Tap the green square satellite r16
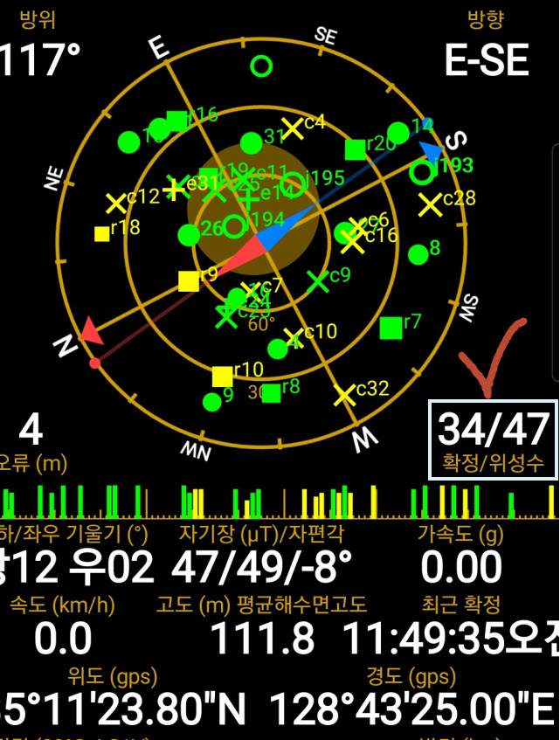560x740 pixels. (177, 121)
